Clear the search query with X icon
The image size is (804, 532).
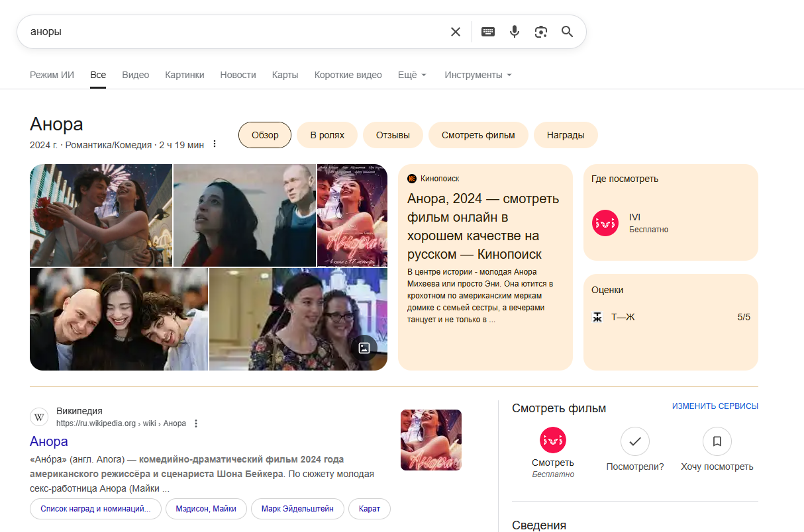[x=456, y=32]
